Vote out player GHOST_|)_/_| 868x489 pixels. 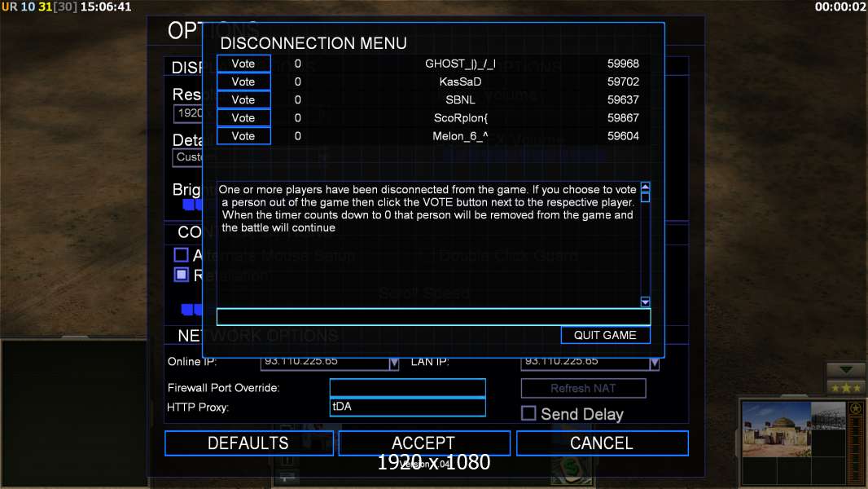click(243, 64)
